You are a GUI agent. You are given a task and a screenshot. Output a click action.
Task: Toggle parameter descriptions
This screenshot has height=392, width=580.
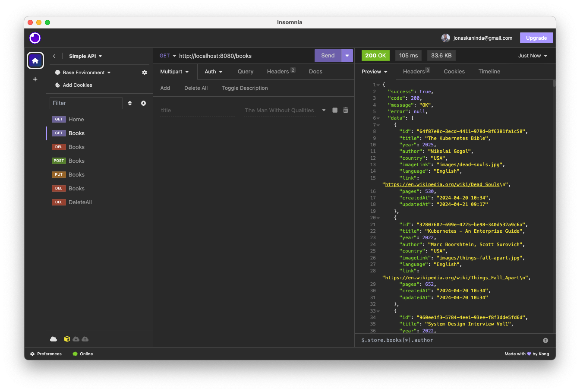point(245,88)
